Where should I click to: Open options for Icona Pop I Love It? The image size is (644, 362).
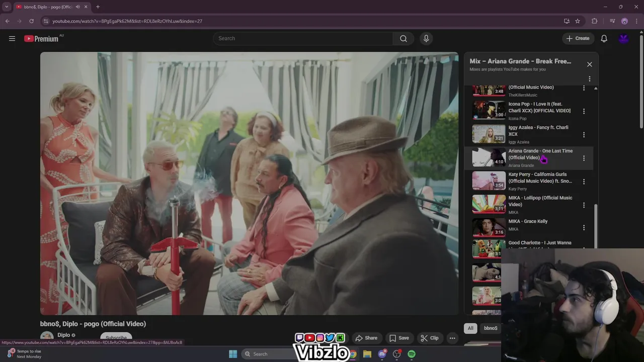coord(584,111)
